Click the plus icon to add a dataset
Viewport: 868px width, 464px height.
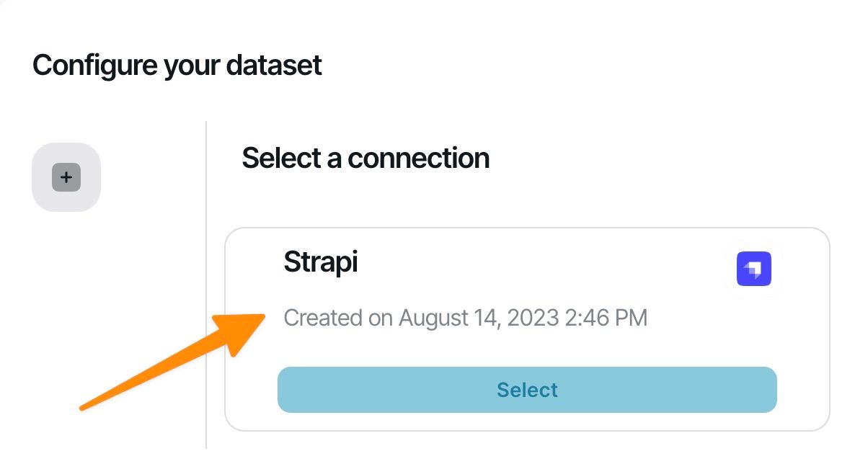tap(66, 177)
